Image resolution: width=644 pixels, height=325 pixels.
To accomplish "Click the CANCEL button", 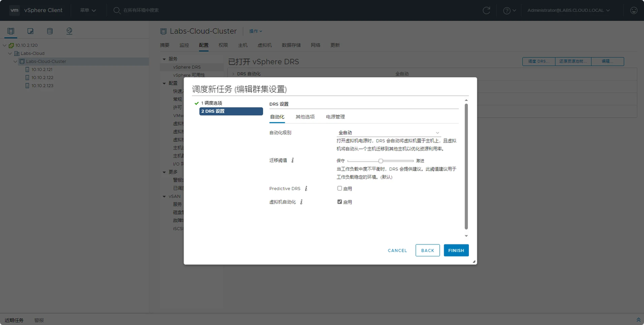I will [x=397, y=250].
